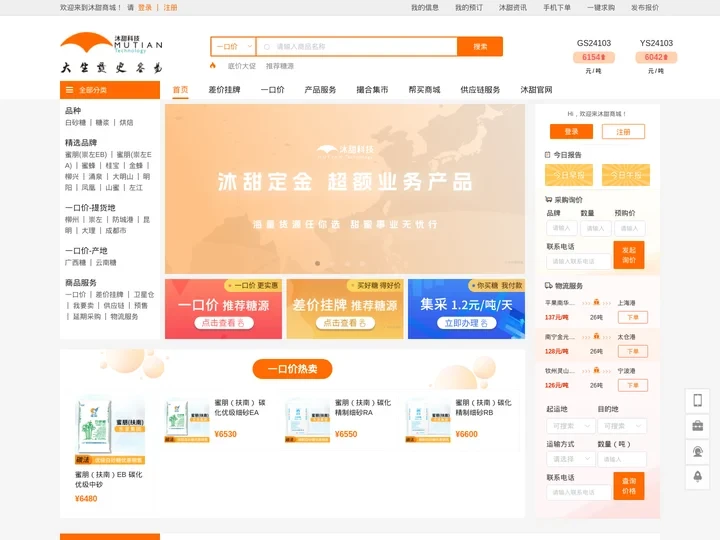
Task: Focus the 品牌 brand input field
Action: click(x=562, y=228)
